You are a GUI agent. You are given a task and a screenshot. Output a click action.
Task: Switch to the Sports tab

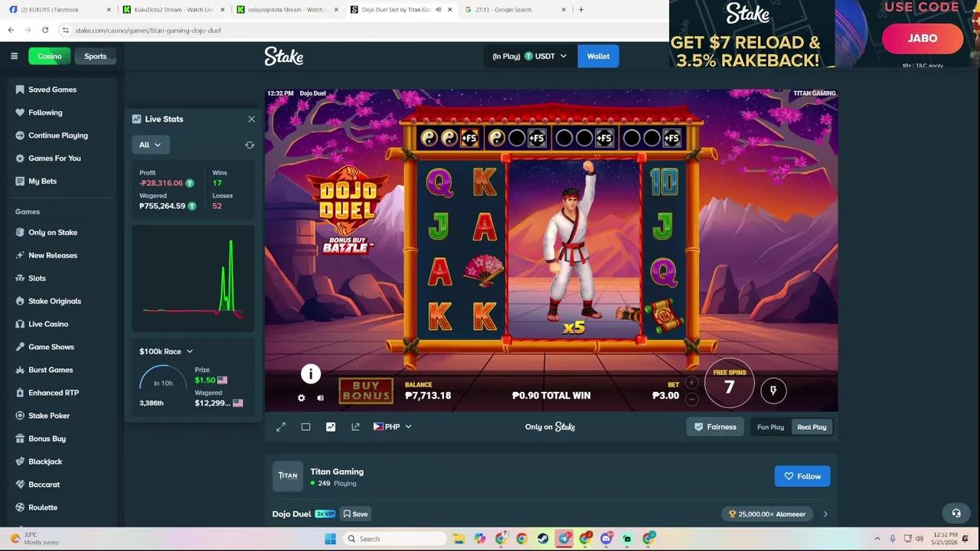[x=95, y=56]
